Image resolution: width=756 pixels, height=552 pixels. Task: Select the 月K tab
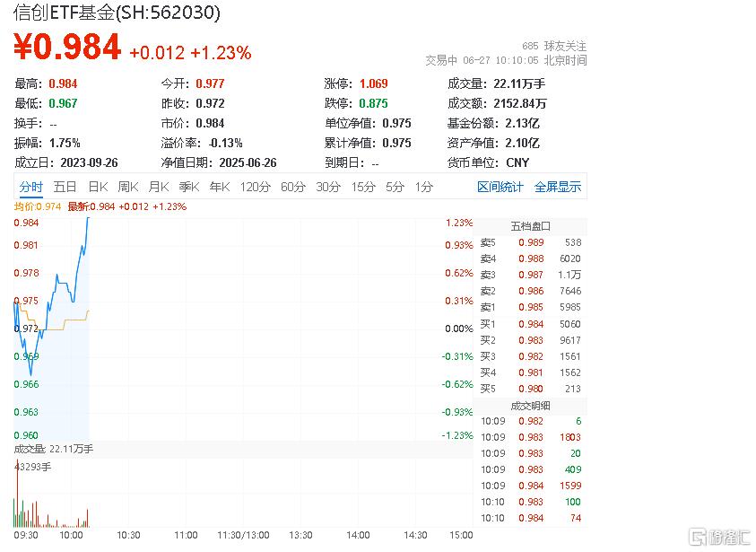click(x=159, y=187)
